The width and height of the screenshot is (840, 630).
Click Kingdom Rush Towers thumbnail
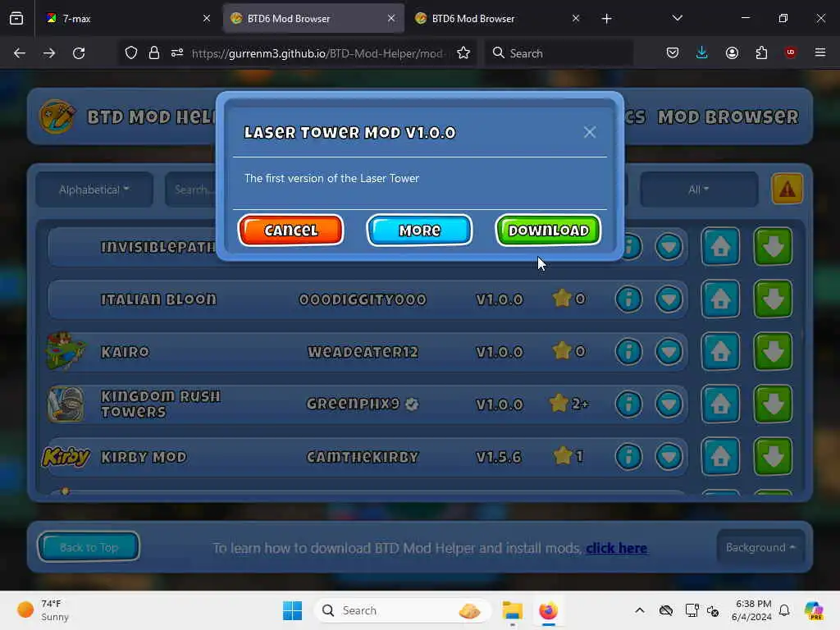click(66, 404)
